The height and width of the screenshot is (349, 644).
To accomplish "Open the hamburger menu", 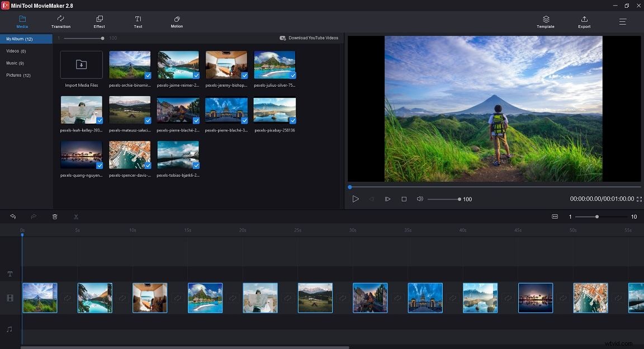I will 622,22.
